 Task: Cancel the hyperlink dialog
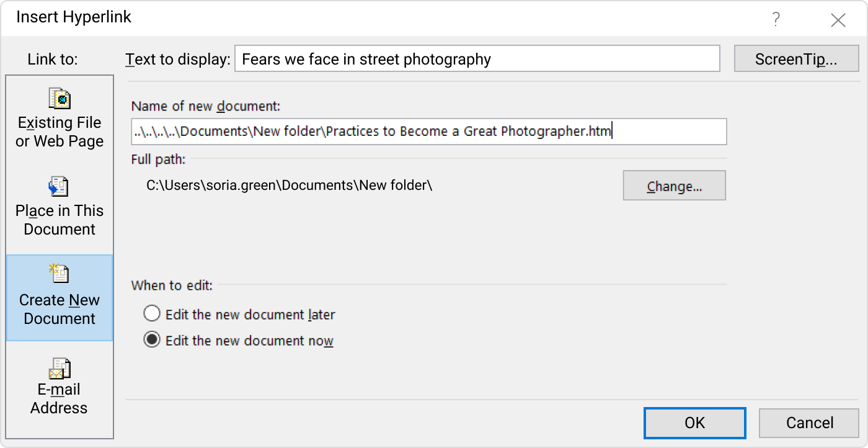[x=810, y=423]
